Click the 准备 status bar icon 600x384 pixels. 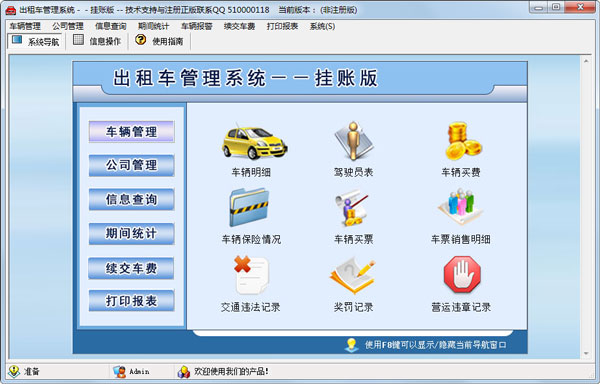(14, 371)
